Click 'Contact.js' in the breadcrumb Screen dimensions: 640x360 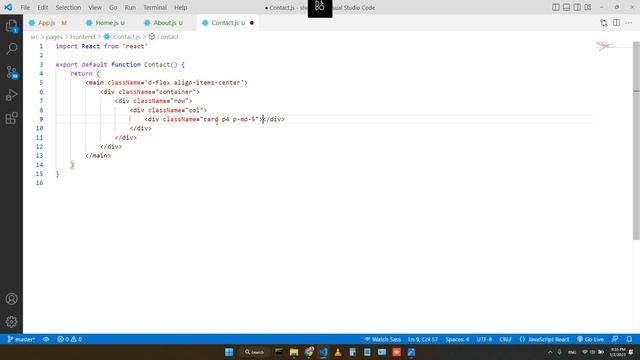pos(127,37)
